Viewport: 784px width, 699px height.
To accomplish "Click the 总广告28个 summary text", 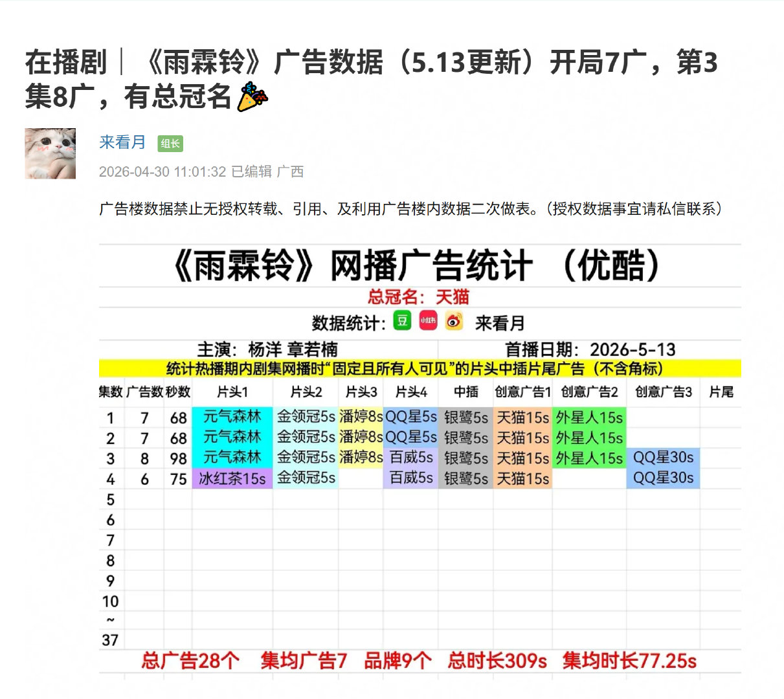I will (x=190, y=661).
